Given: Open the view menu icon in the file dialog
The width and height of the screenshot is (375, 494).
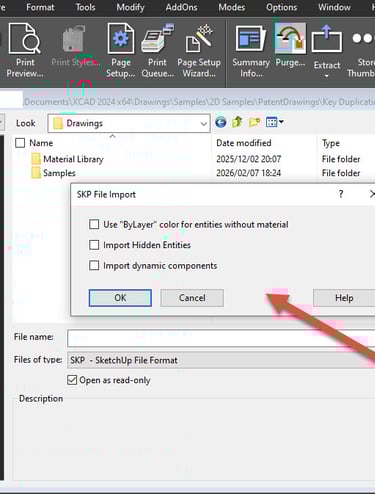Looking at the screenshot, I should [275, 122].
